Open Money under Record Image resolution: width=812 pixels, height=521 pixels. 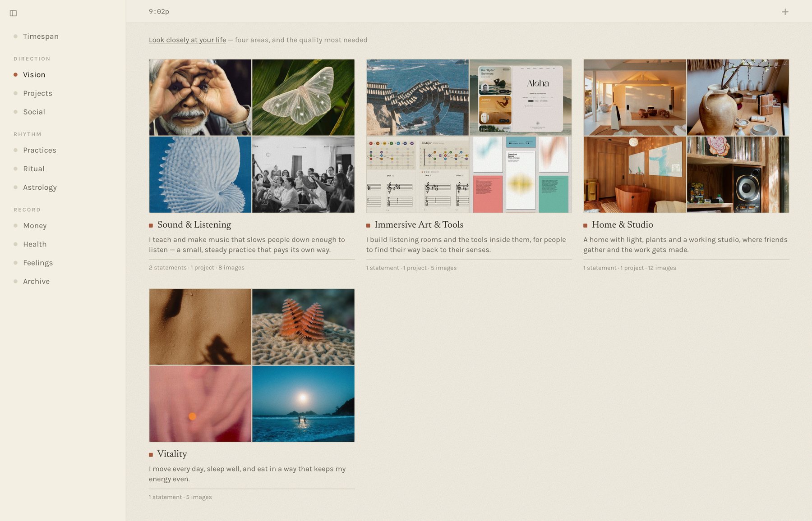click(x=35, y=226)
